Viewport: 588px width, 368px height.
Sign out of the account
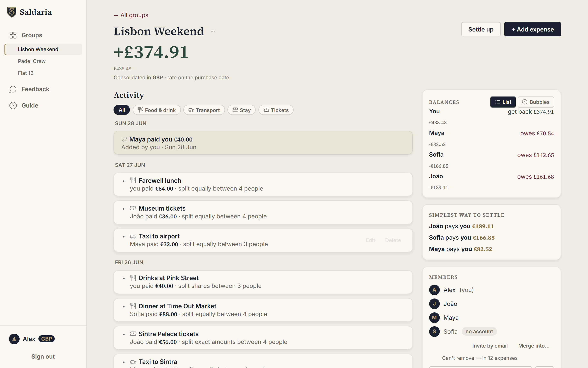[x=43, y=357]
